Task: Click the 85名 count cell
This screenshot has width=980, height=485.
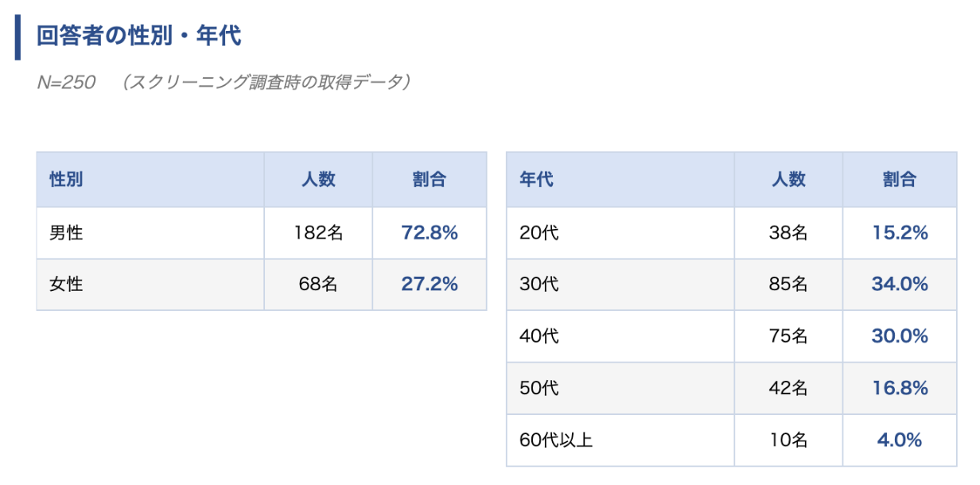Action: [x=789, y=285]
